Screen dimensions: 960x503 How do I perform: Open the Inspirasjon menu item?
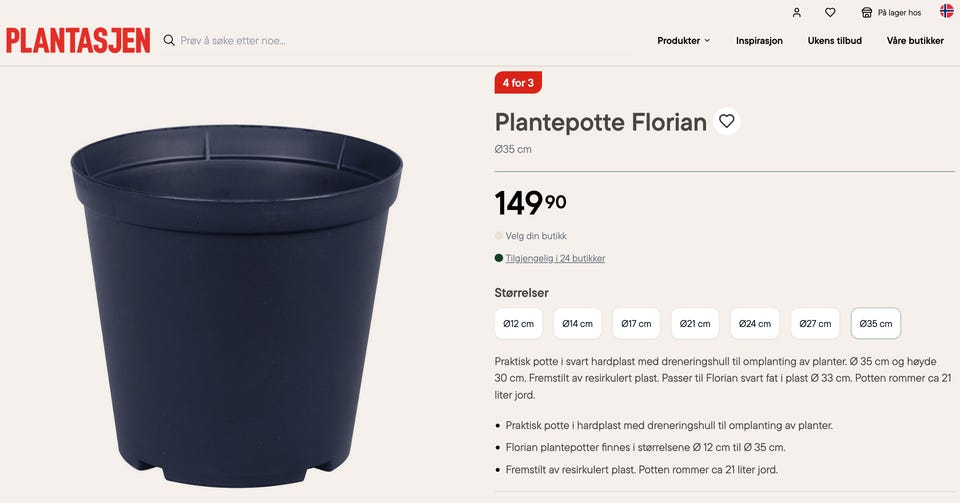(x=759, y=40)
